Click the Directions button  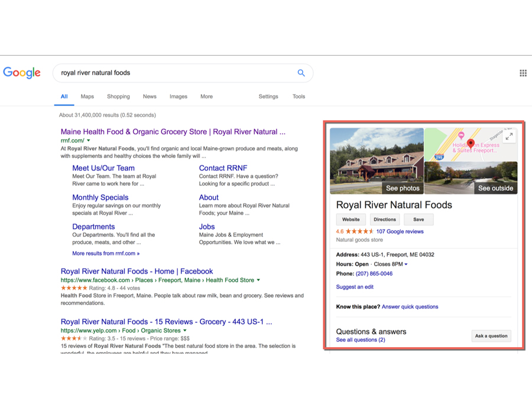[384, 219]
